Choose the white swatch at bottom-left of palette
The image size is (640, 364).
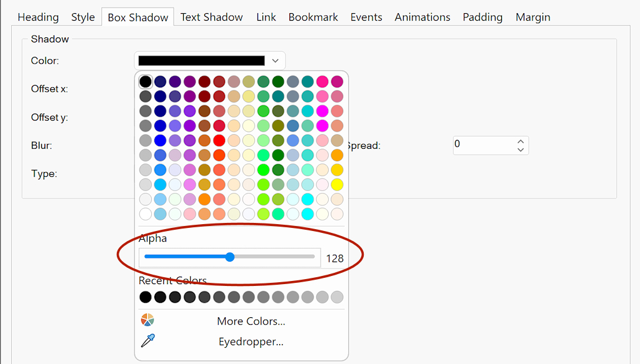click(146, 214)
